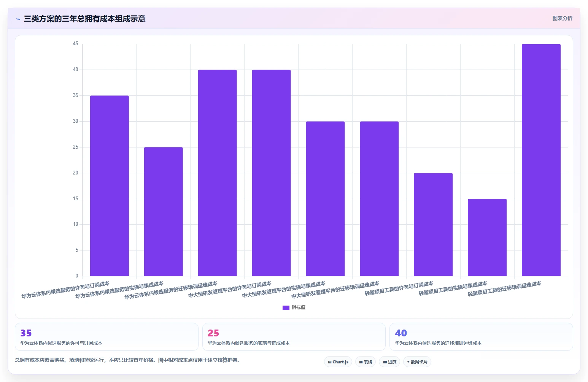The width and height of the screenshot is (588, 382).
Task: Click axis label 轻量项目工具的迁移培训运维成本
Action: (505, 289)
